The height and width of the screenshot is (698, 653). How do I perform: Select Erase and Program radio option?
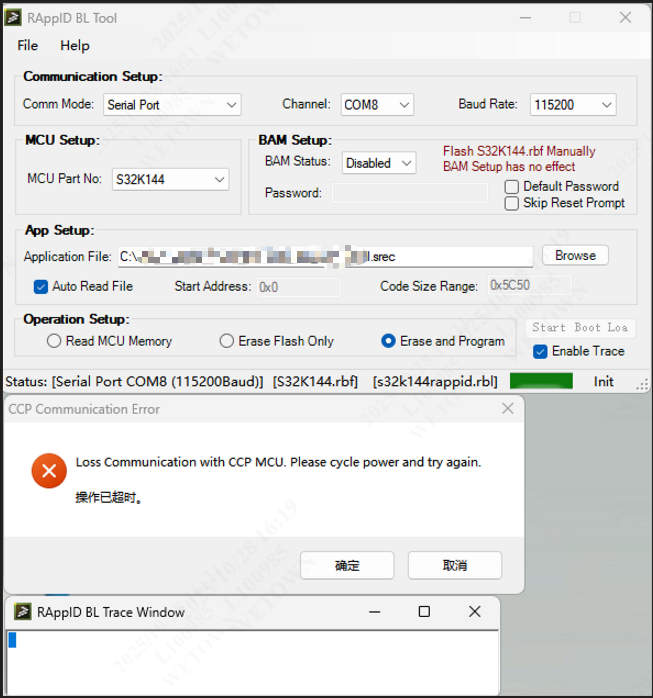coord(388,341)
